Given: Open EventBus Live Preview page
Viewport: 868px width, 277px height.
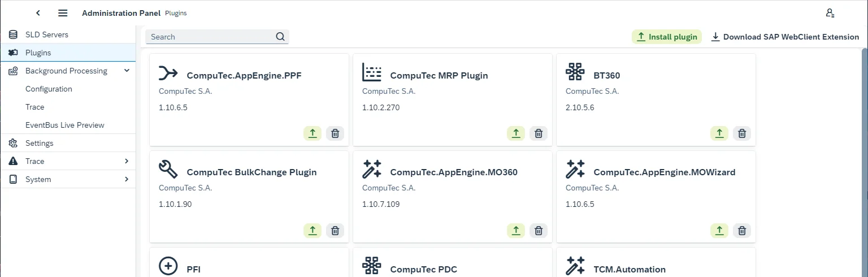Looking at the screenshot, I should click(x=65, y=125).
